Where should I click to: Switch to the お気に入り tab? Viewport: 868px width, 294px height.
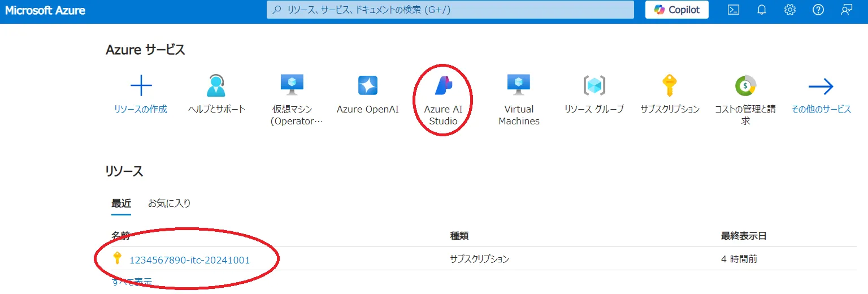(x=169, y=204)
